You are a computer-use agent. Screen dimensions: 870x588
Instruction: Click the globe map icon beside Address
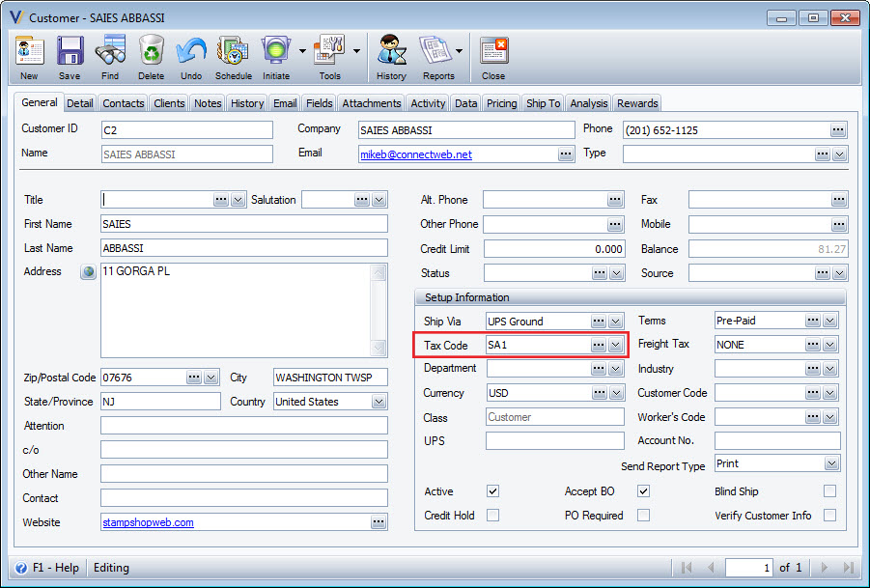coord(88,272)
